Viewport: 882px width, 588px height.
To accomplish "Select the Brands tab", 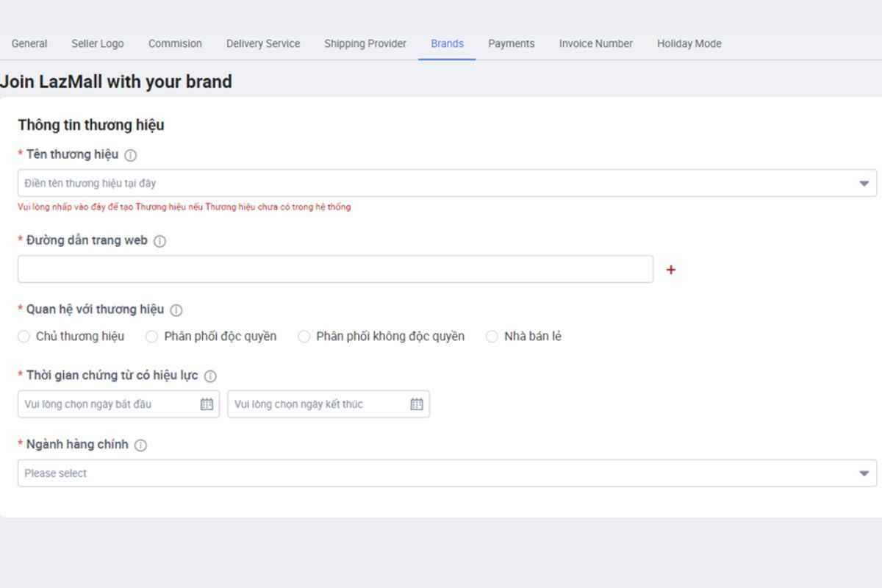I will (x=447, y=44).
